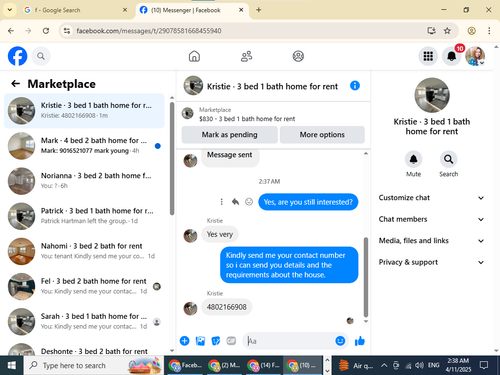Open Marketplace listing $830 link
Viewport: 500px width, 375px height.
[x=247, y=119]
